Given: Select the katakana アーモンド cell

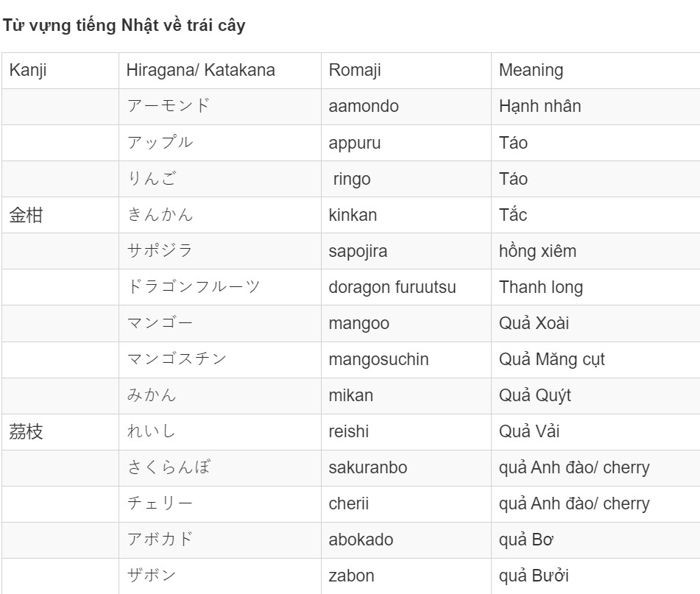Looking at the screenshot, I should 220,107.
